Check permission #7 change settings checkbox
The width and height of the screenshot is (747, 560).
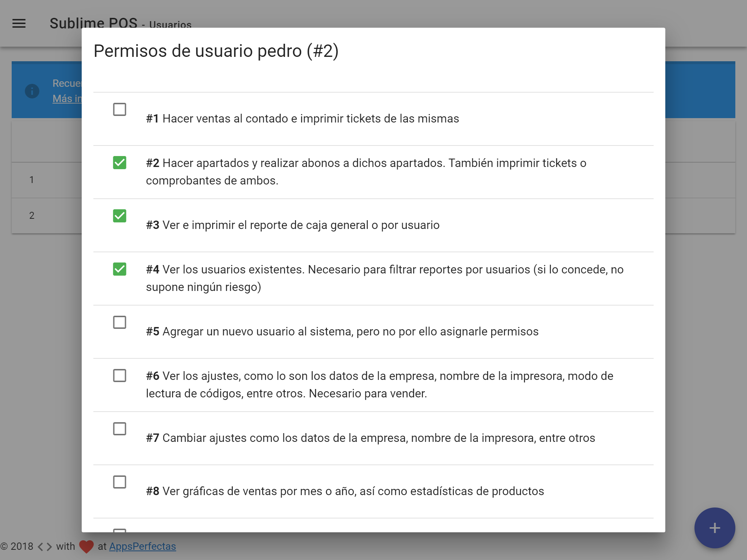pyautogui.click(x=120, y=429)
